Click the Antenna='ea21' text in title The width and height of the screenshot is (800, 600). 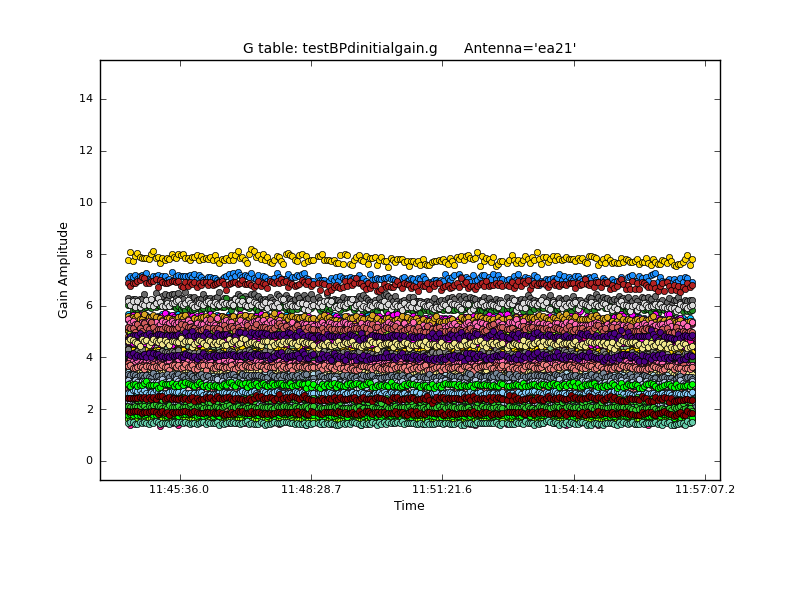coord(520,48)
